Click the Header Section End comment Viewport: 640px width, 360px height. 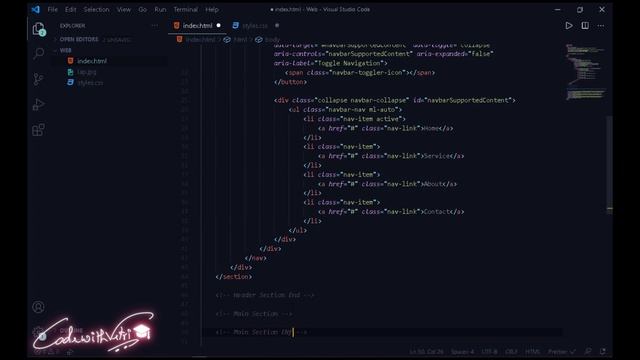[265, 295]
